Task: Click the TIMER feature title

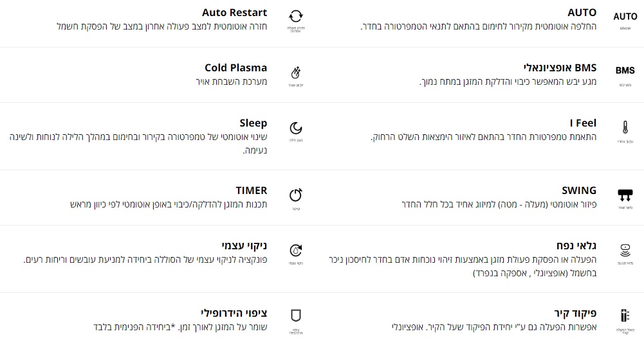Action: (x=251, y=191)
